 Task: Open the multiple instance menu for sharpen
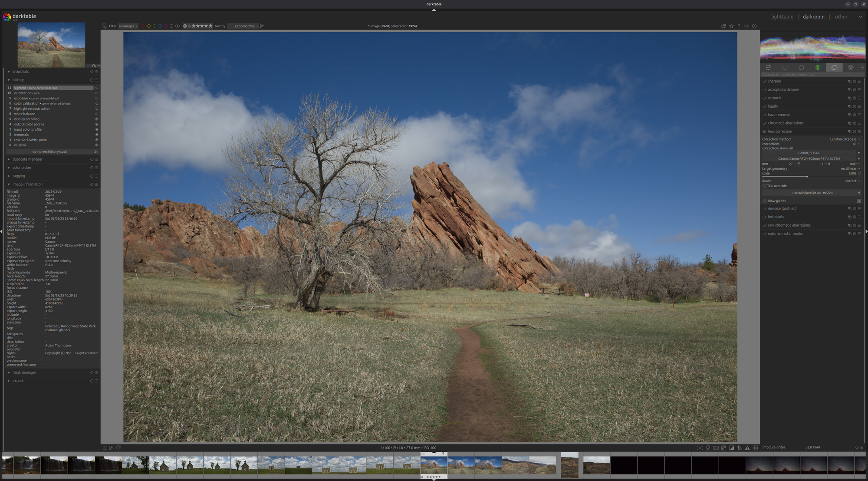click(849, 81)
